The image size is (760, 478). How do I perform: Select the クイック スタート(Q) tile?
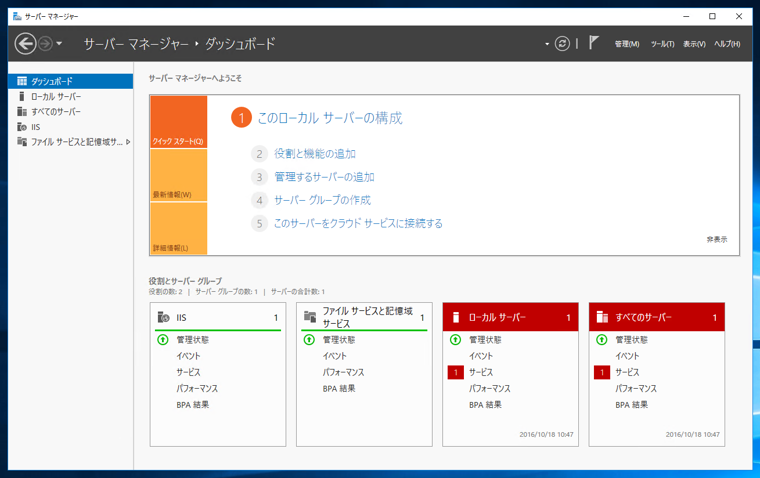179,122
